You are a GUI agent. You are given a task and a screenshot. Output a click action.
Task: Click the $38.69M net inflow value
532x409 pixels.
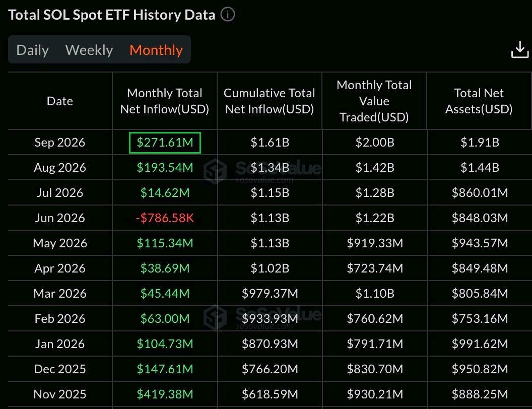[165, 268]
